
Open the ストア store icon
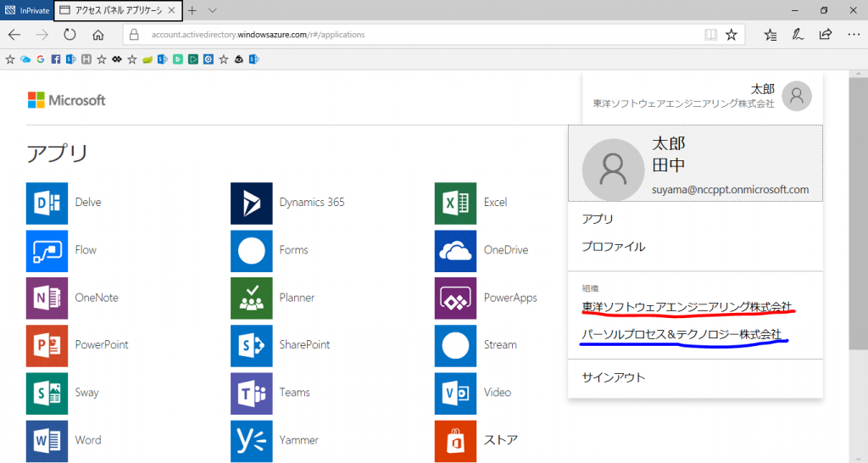point(455,441)
